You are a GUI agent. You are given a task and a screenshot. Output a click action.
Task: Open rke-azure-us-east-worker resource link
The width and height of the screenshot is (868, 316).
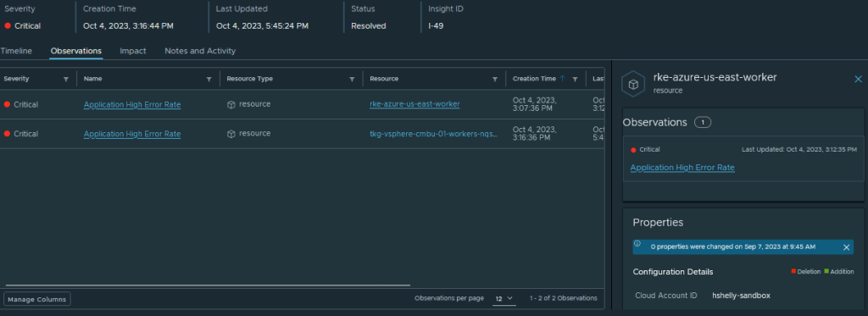(x=415, y=104)
